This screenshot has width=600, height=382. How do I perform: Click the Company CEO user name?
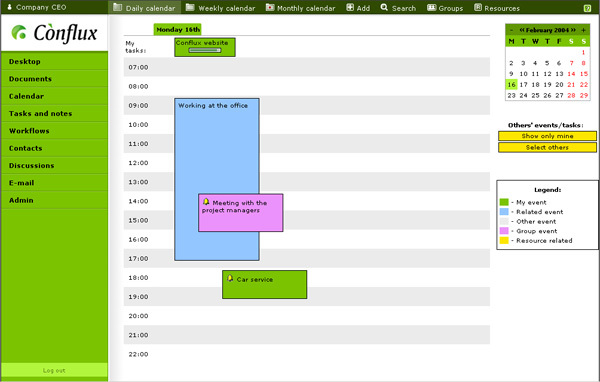41,7
